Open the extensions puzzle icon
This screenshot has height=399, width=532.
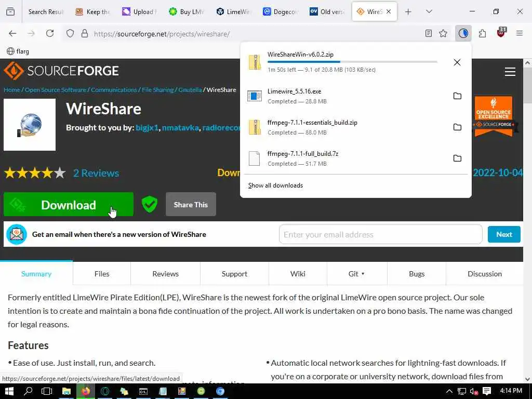click(x=482, y=33)
